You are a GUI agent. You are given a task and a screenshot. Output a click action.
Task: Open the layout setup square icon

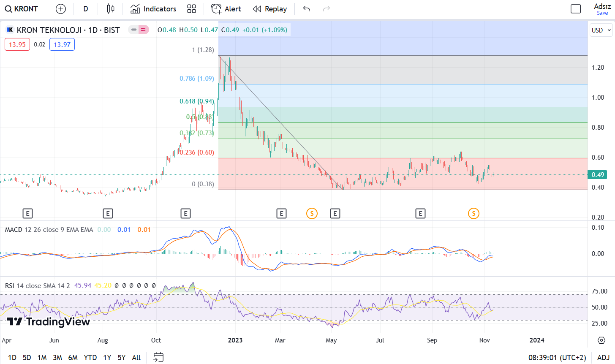576,9
